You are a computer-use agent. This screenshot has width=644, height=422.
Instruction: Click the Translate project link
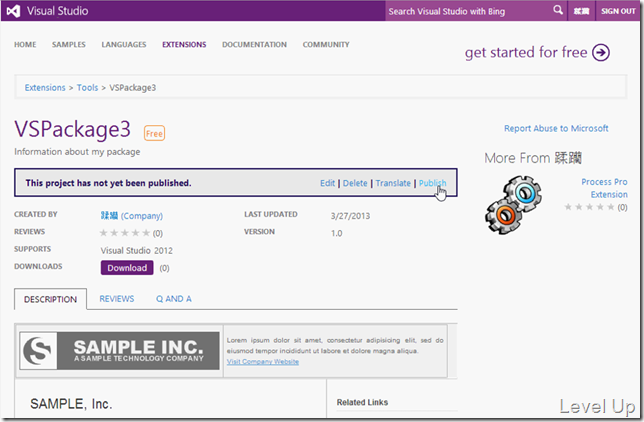(x=393, y=183)
